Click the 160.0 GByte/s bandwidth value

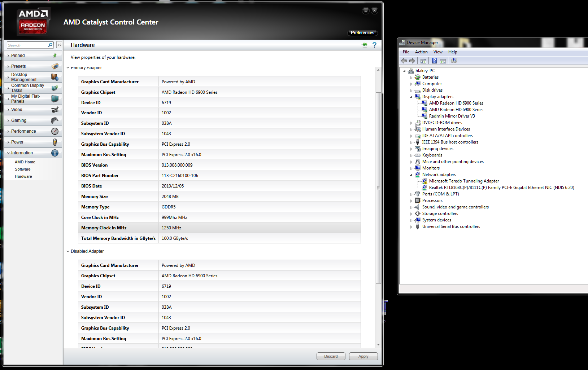click(x=175, y=238)
